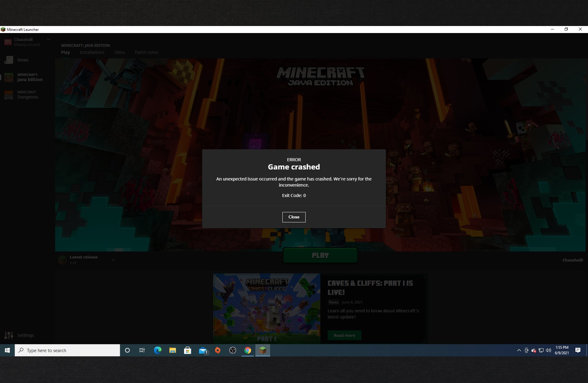
Task: Open the Skins tab
Action: (119, 52)
